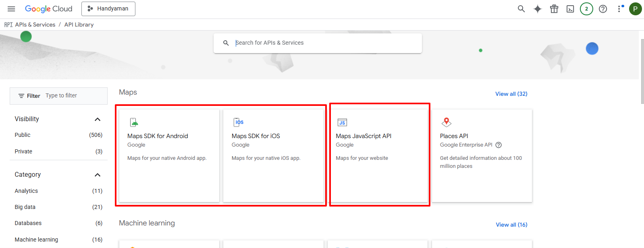The width and height of the screenshot is (644, 248).
Task: Activate Cloud Shell terminal icon
Action: [570, 9]
